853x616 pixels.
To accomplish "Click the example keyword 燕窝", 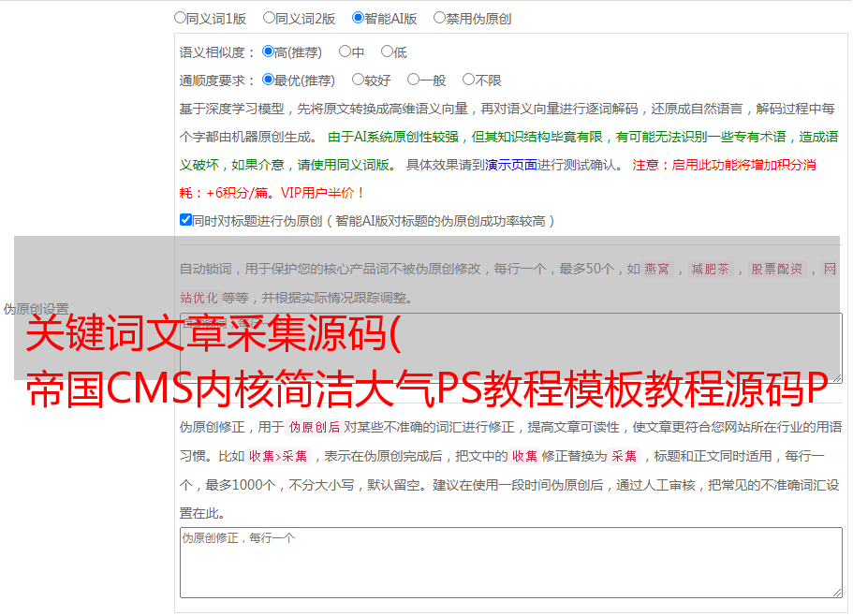I will click(x=657, y=269).
